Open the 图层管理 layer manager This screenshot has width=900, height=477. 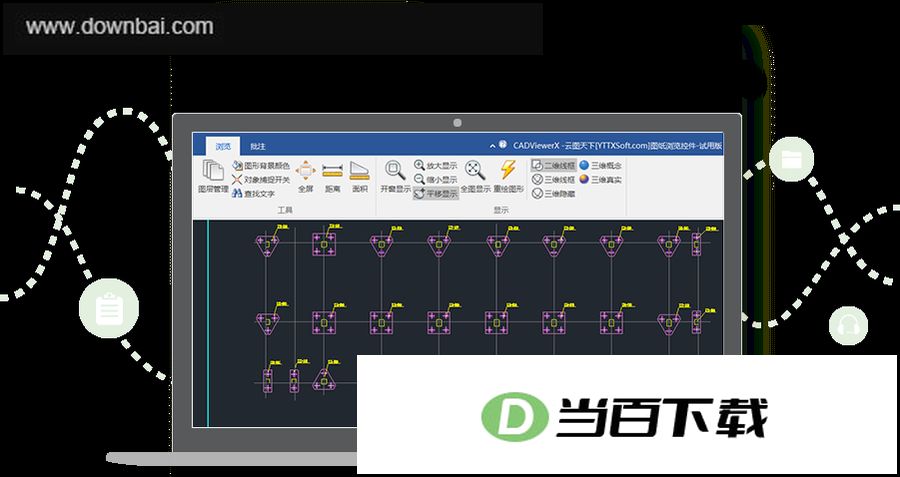[213, 176]
